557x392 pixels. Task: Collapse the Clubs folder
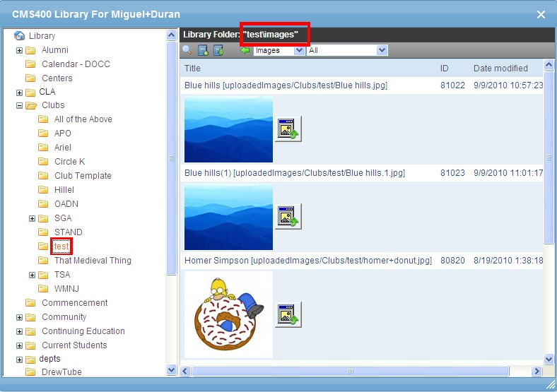pyautogui.click(x=20, y=105)
